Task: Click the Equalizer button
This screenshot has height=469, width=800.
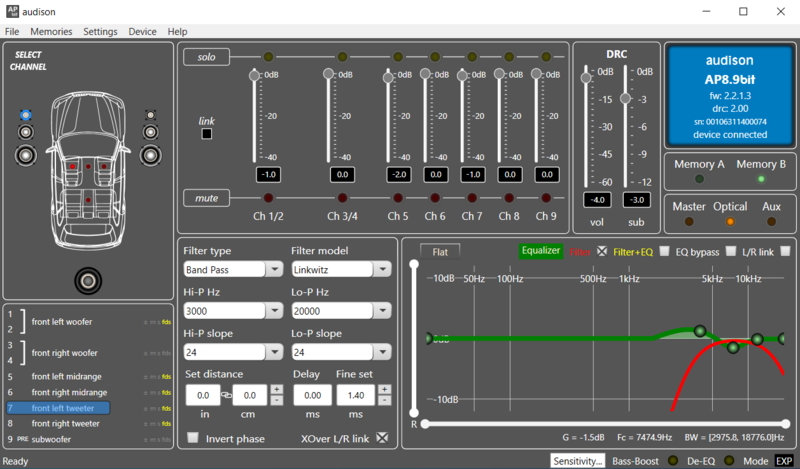Action: (541, 251)
